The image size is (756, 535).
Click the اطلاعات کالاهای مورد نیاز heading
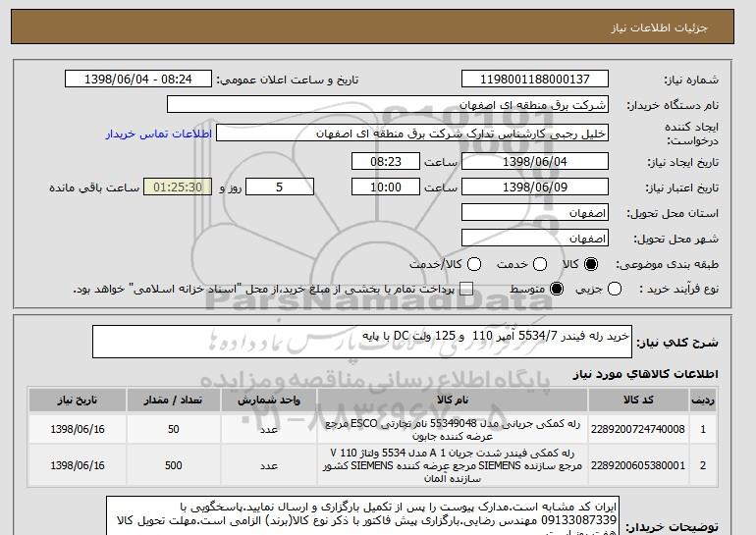(645, 374)
